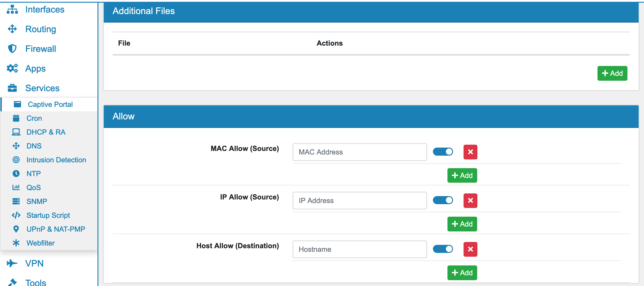644x286 pixels.
Task: Focus the Hostname input field
Action: coord(360,249)
